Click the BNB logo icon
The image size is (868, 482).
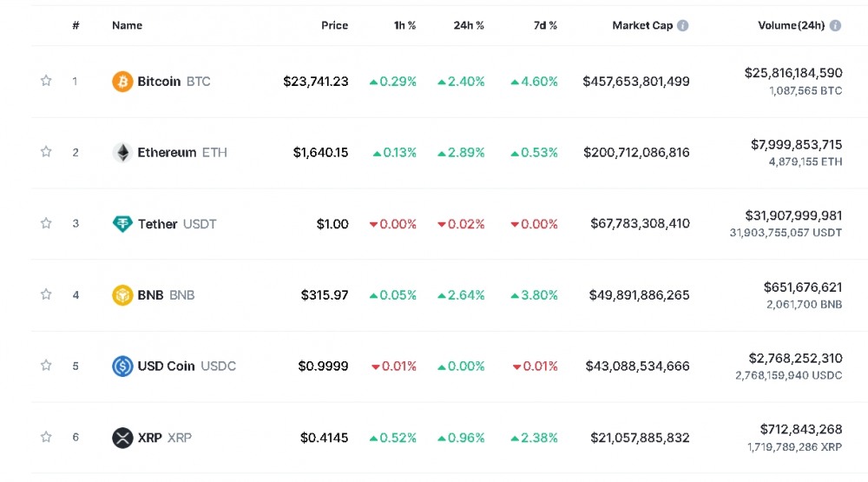(x=122, y=295)
